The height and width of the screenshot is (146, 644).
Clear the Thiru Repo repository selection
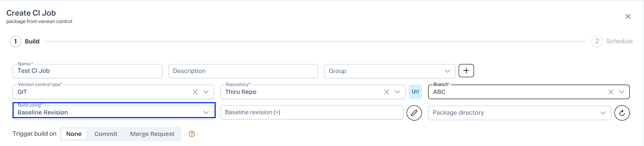(387, 92)
